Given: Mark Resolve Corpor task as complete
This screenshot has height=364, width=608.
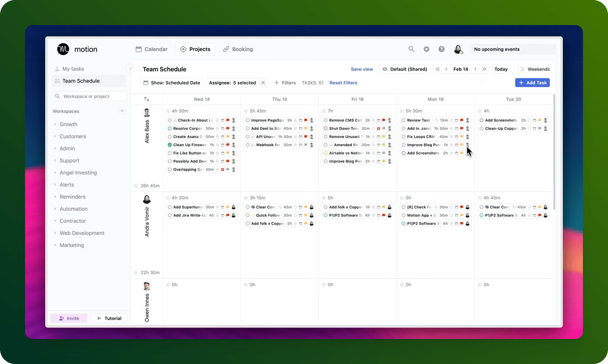Looking at the screenshot, I should click(x=170, y=128).
